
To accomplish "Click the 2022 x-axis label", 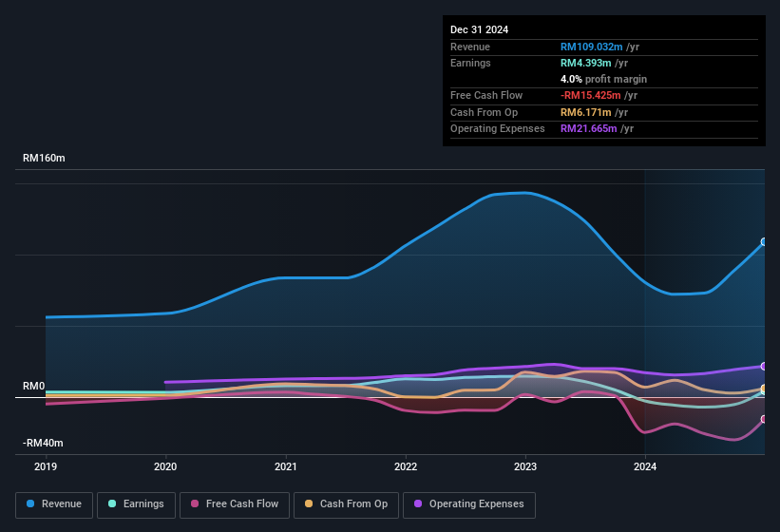I will [x=406, y=466].
